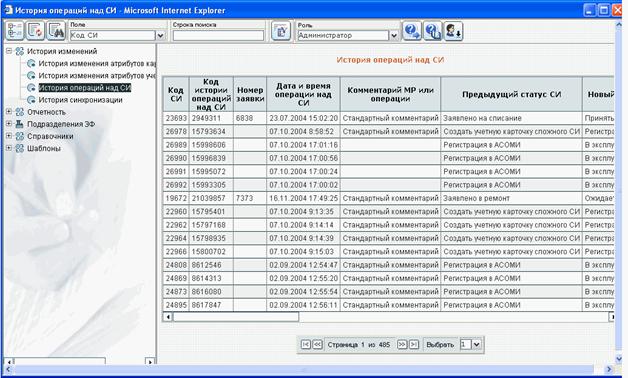The height and width of the screenshot is (378, 628).
Task: Open first История изменения атрибутов tree item
Action: (x=97, y=63)
